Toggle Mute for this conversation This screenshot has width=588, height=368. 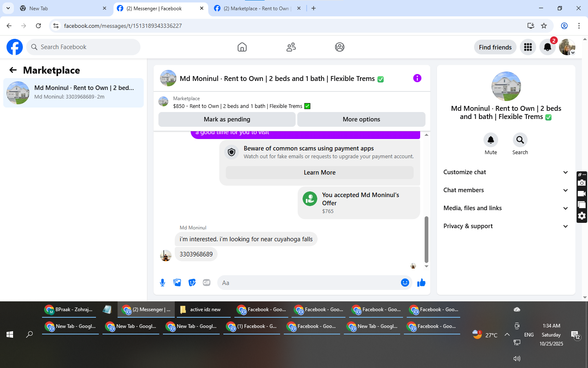(491, 140)
